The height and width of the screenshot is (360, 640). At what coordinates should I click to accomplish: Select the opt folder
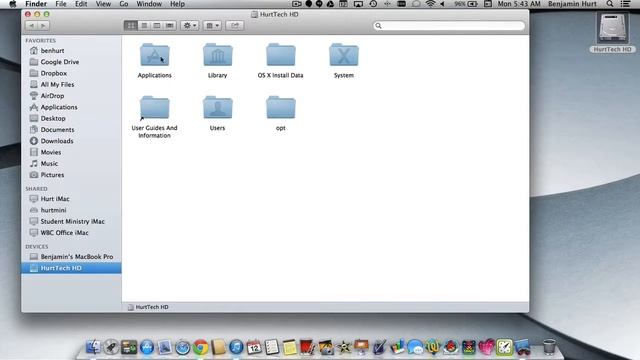280,107
